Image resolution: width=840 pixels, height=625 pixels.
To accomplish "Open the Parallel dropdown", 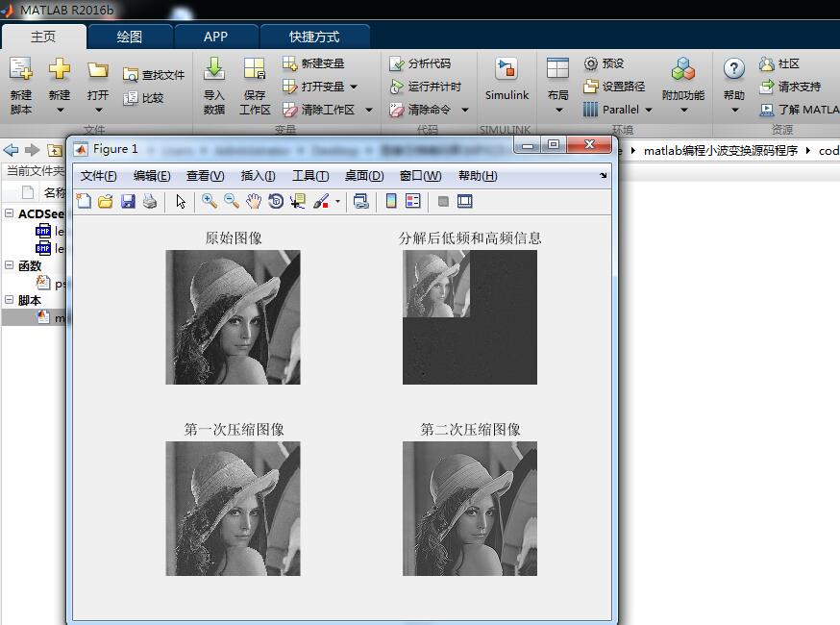I will tap(649, 110).
